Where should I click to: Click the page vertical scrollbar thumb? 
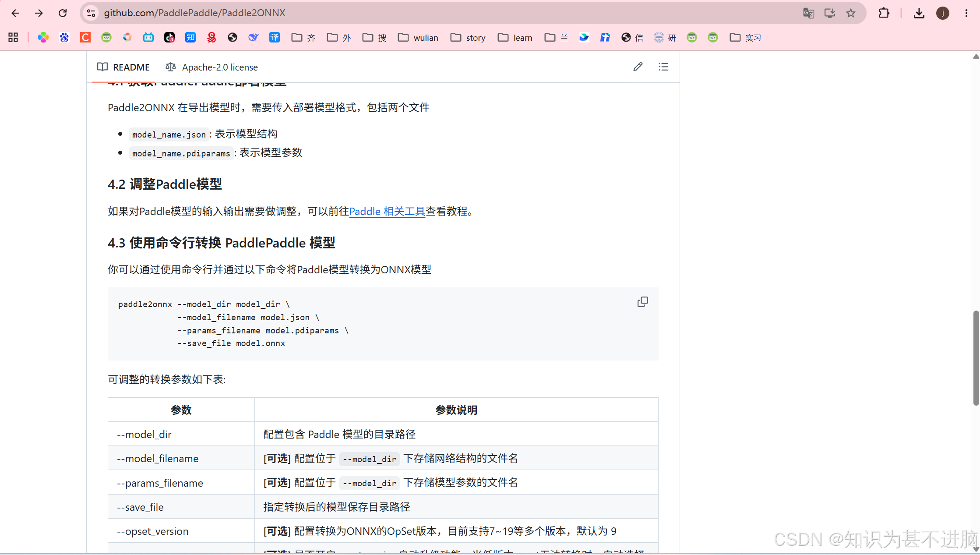pyautogui.click(x=976, y=358)
